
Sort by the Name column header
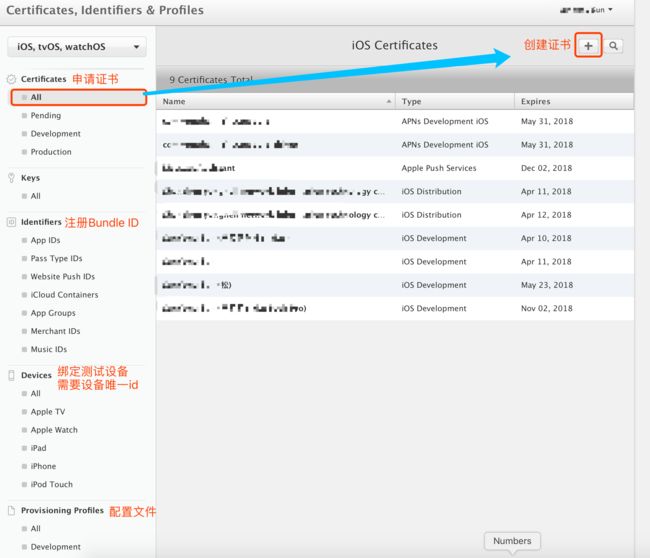pyautogui.click(x=276, y=102)
